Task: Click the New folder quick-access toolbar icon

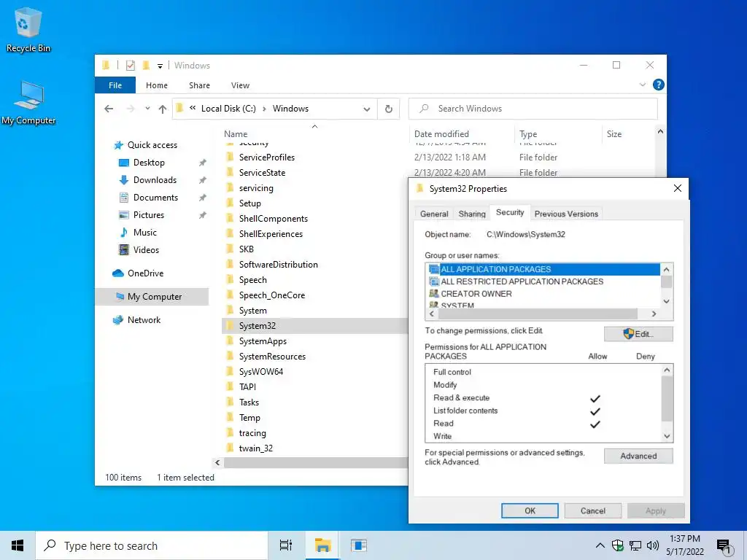Action: pyautogui.click(x=146, y=65)
